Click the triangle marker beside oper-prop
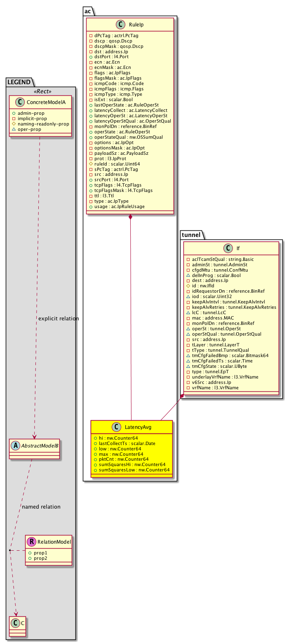 coord(14,129)
